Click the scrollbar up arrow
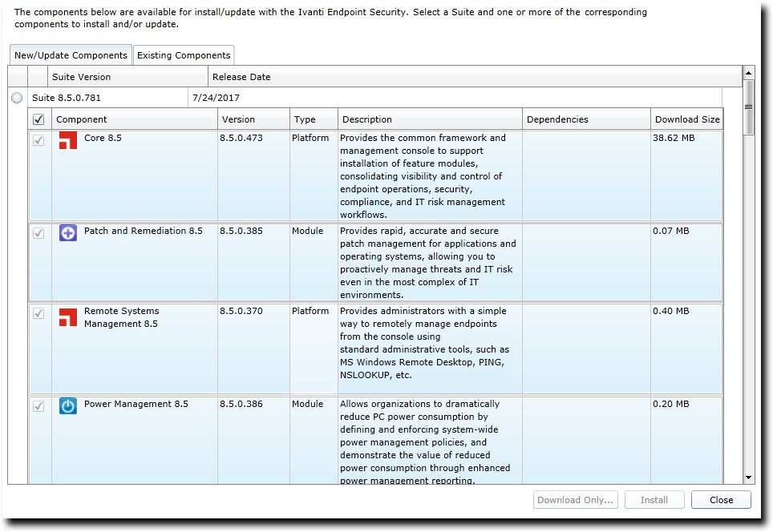 pyautogui.click(x=749, y=72)
